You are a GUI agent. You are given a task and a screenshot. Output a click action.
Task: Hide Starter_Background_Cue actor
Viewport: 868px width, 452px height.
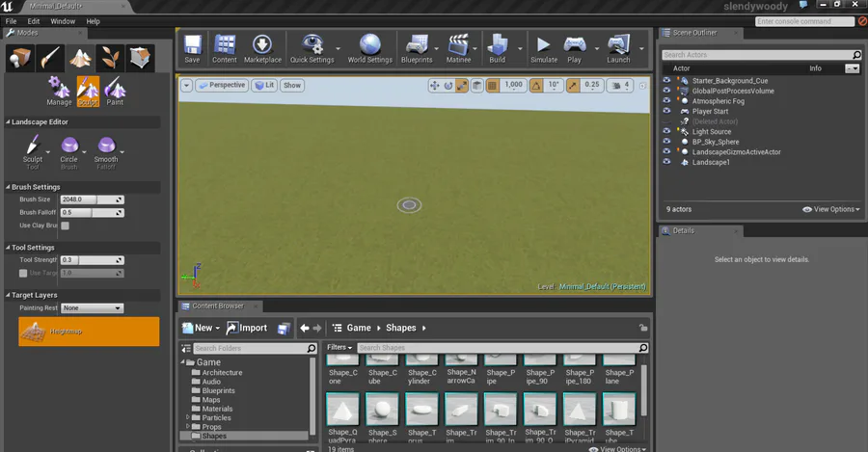click(666, 81)
